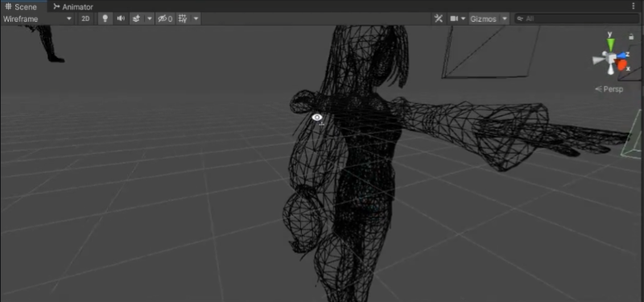Toggle the orientation gizmo rotation lock
This screenshot has height=302, width=644.
click(631, 37)
